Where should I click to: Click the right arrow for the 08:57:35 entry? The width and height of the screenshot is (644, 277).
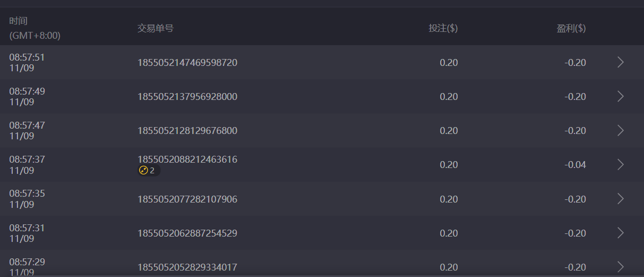(620, 199)
